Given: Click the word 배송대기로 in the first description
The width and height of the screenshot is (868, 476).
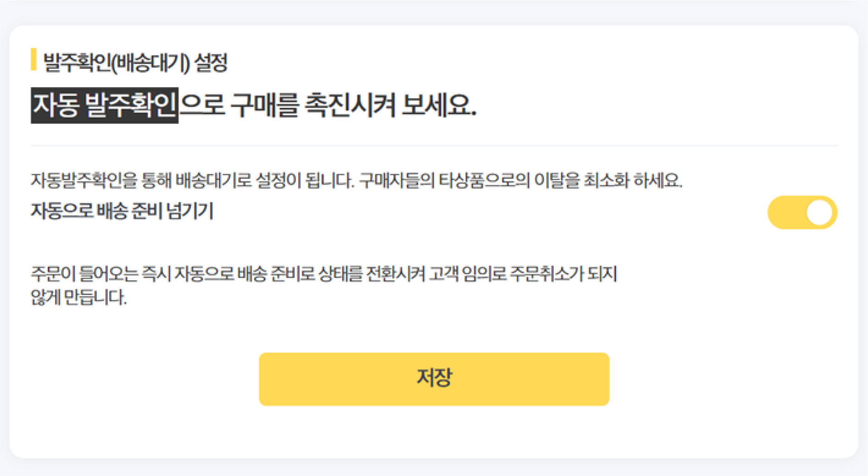Looking at the screenshot, I should point(214,180).
